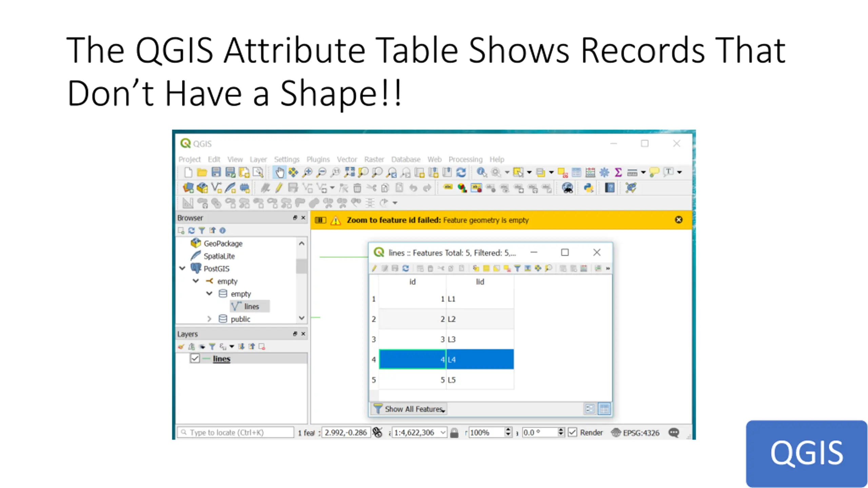Click the EPSG:4326 CRS button
The image size is (868, 488).
[635, 432]
